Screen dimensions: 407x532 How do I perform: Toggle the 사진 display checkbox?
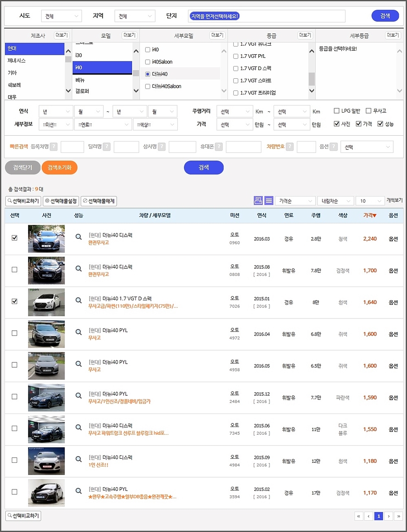point(336,123)
